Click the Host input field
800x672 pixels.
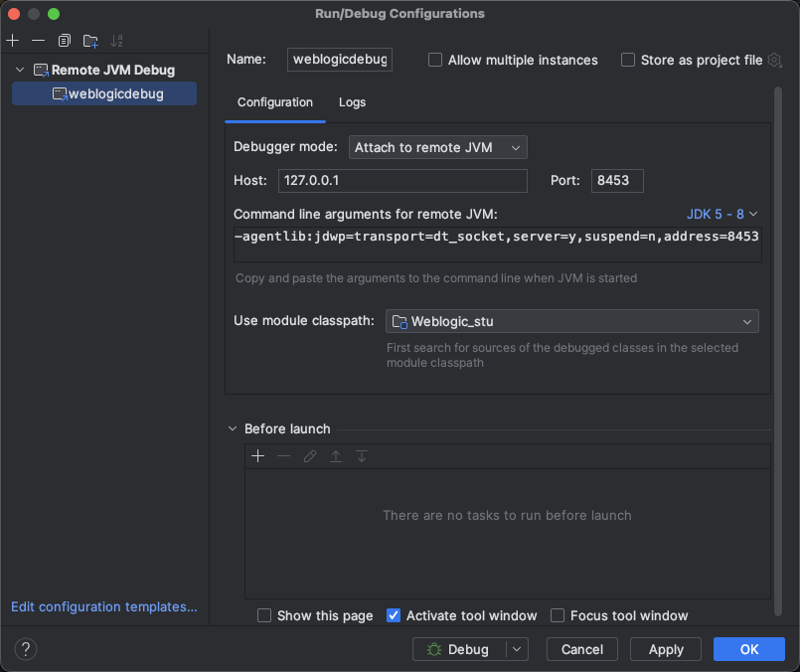(x=402, y=180)
